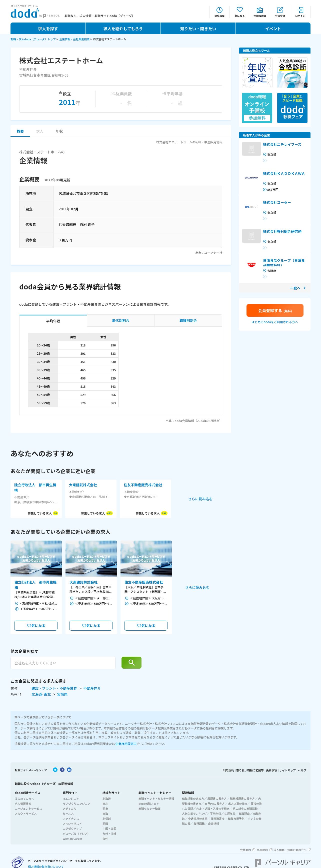Open the 独立行政法人 都市再生機構 company card

point(36,499)
